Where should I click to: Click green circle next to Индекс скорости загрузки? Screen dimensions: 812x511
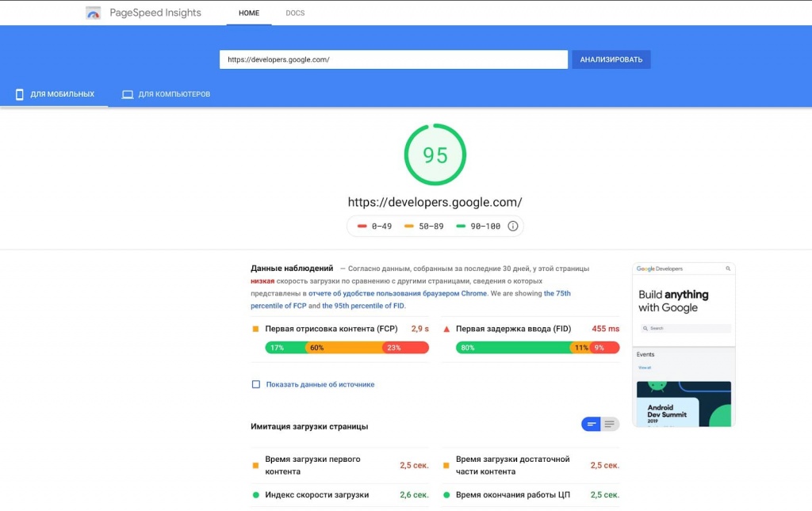coord(255,495)
